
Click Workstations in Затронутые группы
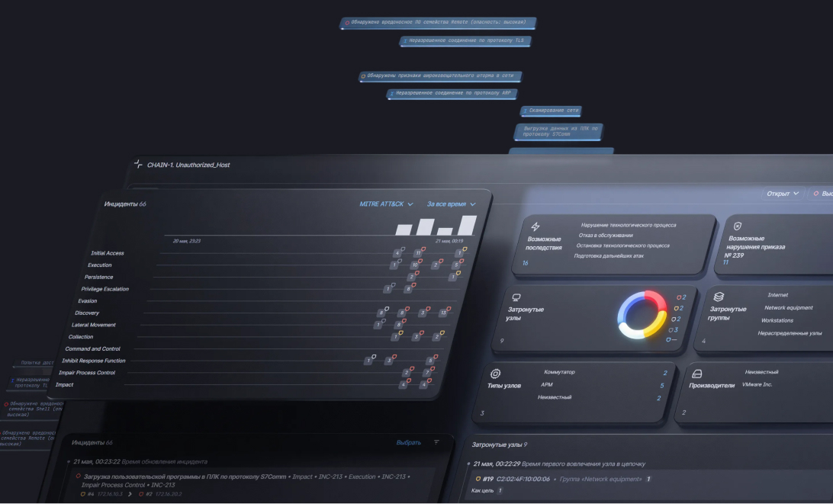point(777,320)
